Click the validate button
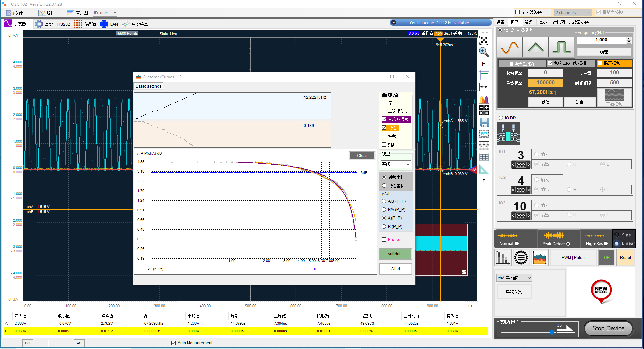644x349 pixels. click(396, 254)
